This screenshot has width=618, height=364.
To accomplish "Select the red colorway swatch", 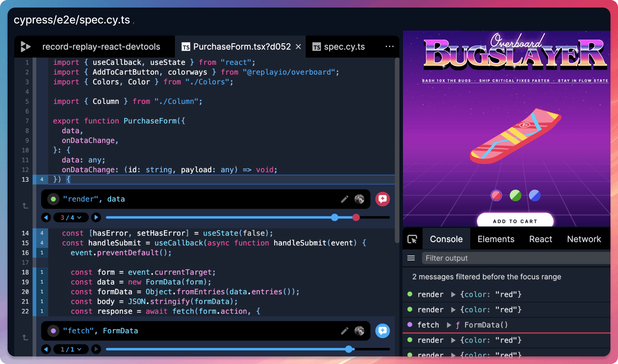I will click(x=496, y=196).
